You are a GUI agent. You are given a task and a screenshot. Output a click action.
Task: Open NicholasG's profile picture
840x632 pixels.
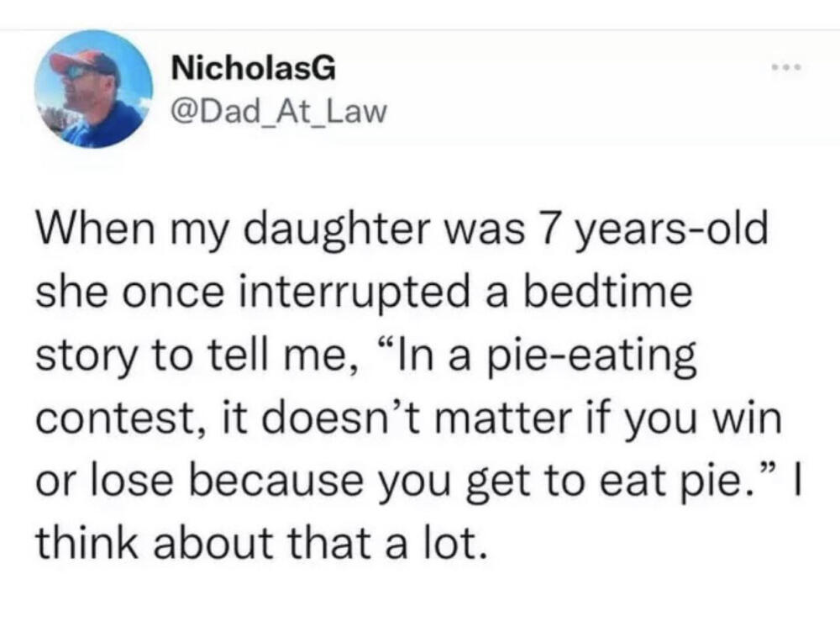pyautogui.click(x=94, y=88)
